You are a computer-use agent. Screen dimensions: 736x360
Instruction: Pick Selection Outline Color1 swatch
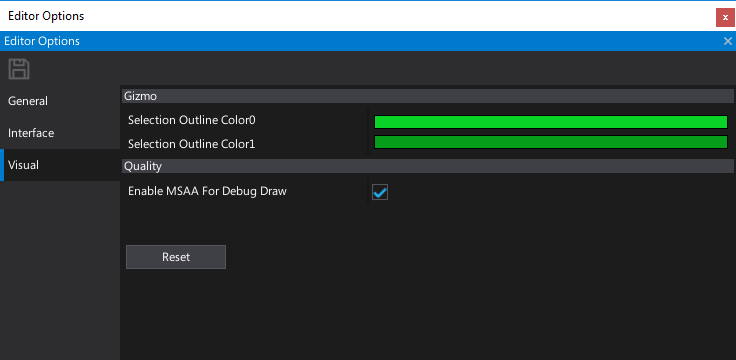[551, 142]
